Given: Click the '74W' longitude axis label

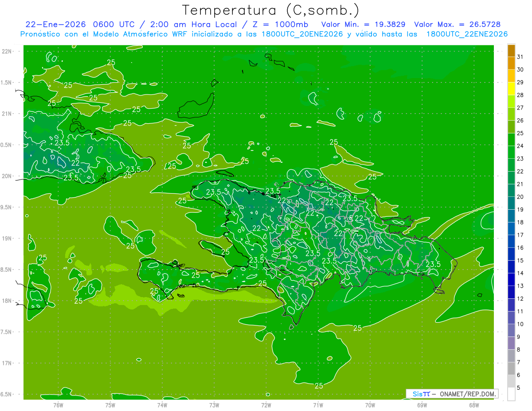Looking at the screenshot, I should 162,405.
